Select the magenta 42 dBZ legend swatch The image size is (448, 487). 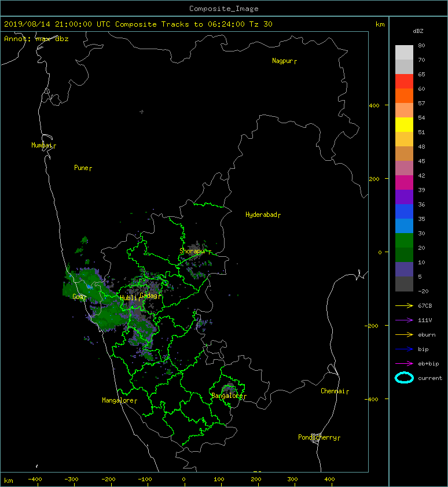[x=404, y=183]
